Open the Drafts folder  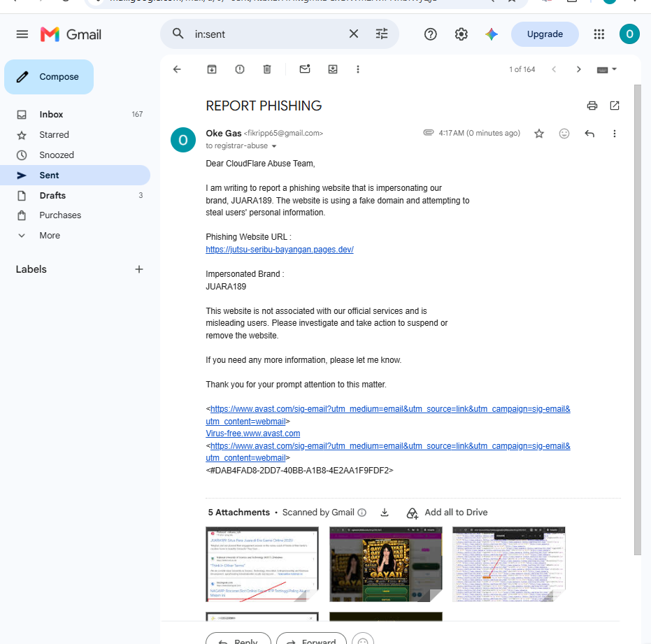click(x=75, y=195)
